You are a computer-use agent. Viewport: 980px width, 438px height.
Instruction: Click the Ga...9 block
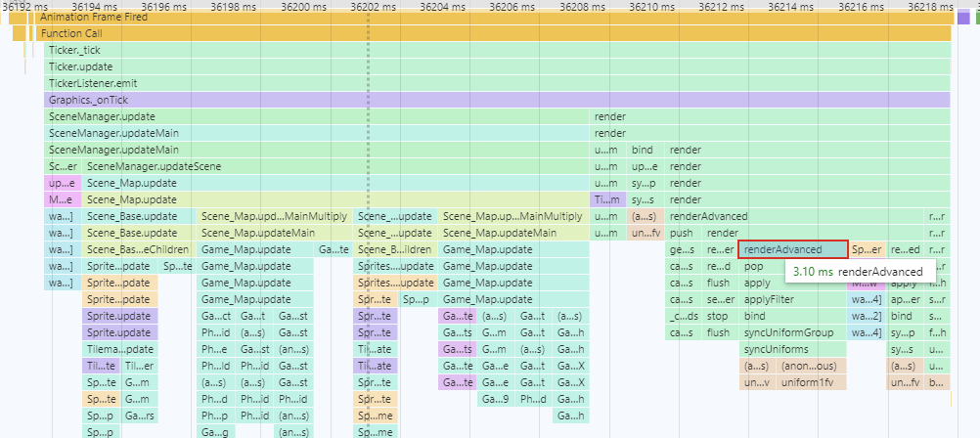(x=497, y=399)
